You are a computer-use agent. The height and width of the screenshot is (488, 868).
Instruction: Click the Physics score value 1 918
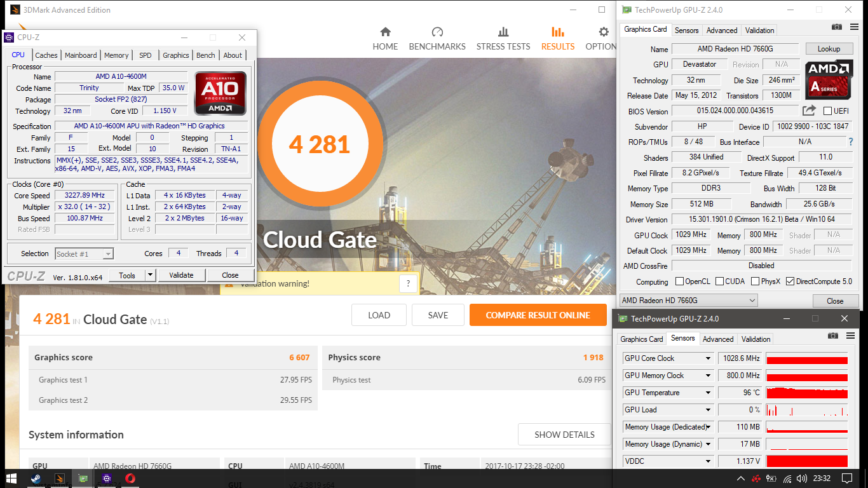(x=593, y=358)
